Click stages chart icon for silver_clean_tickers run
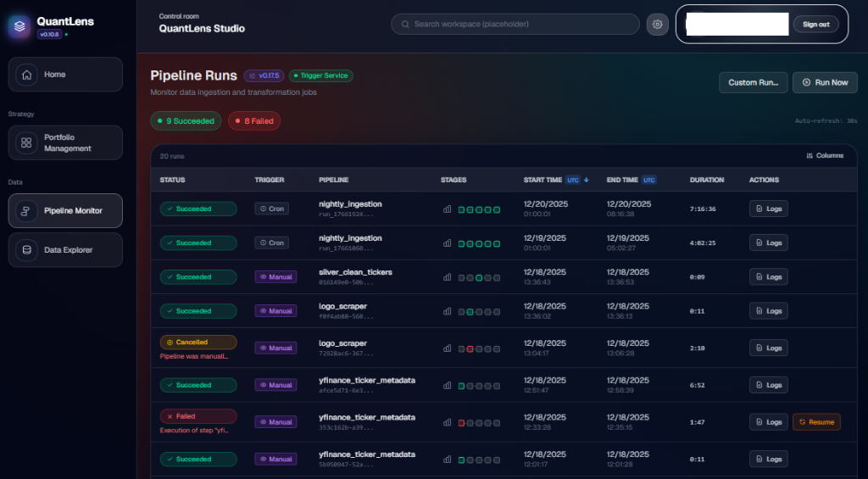The width and height of the screenshot is (868, 479). tap(448, 277)
